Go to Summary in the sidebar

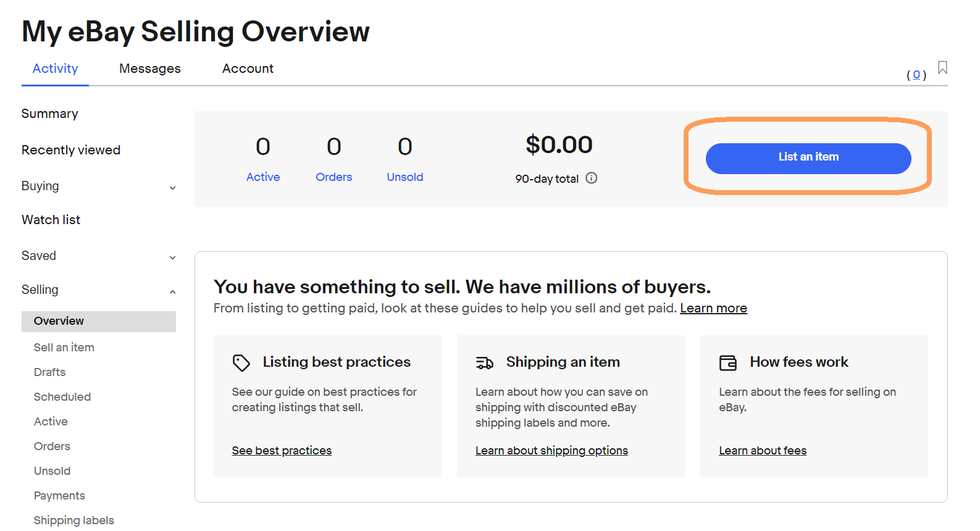[50, 114]
